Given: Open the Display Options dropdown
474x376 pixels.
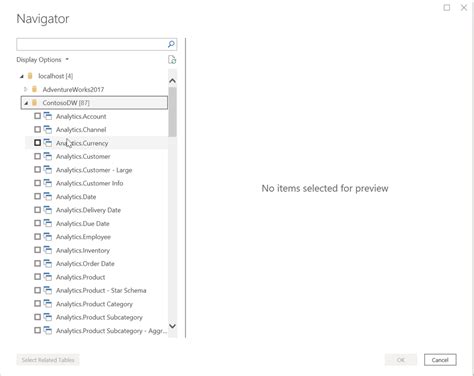Looking at the screenshot, I should point(42,60).
